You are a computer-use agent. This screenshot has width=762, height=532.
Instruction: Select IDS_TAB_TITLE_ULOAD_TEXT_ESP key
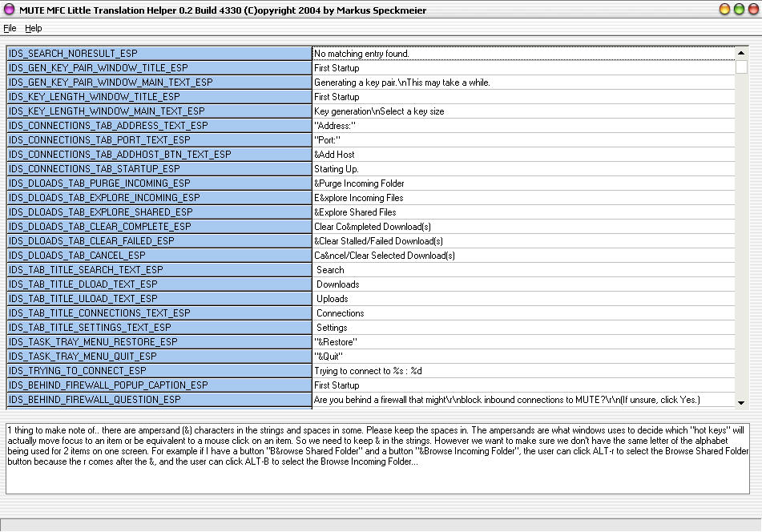point(159,299)
